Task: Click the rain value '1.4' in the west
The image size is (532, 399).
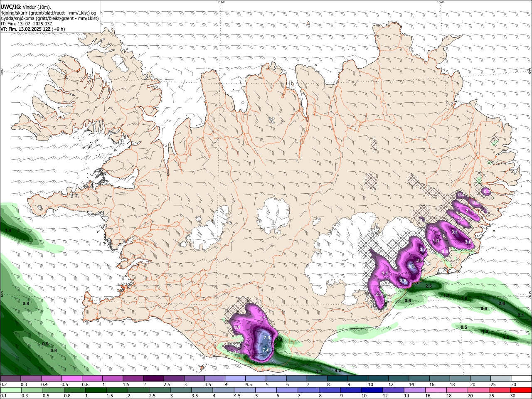Action: 8,230
